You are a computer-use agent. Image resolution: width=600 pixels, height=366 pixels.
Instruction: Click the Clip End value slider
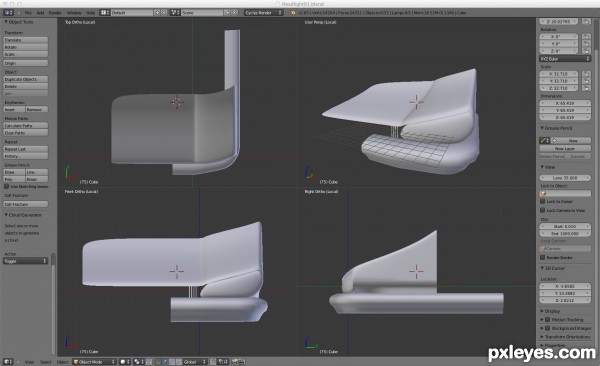(x=565, y=234)
